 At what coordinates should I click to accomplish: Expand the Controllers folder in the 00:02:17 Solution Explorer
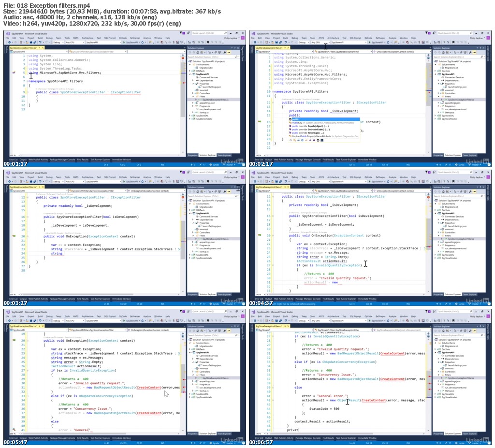[438, 93]
